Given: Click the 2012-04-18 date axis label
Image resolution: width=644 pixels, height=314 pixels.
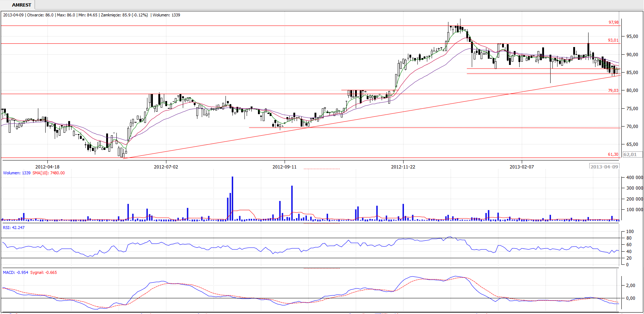Looking at the screenshot, I should point(47,167).
